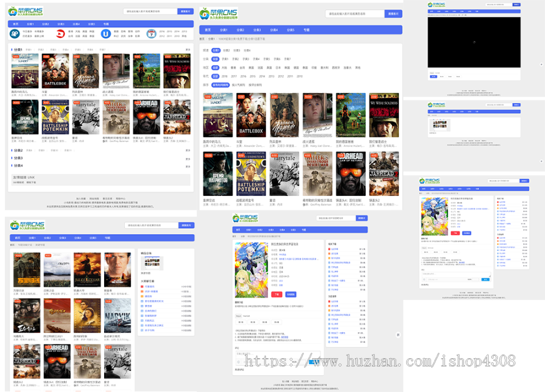Open the Battlebox poster on the homepage panel
545x392 pixels.
[55, 71]
